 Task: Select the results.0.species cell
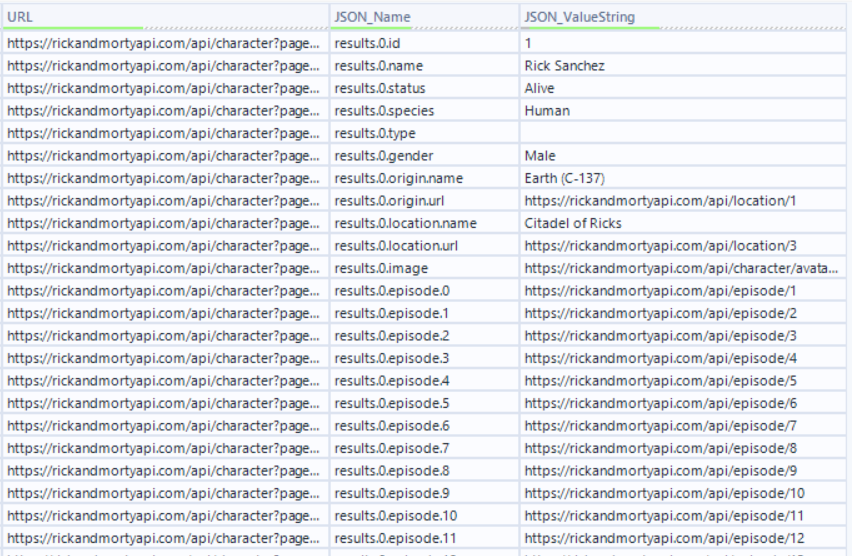click(424, 111)
